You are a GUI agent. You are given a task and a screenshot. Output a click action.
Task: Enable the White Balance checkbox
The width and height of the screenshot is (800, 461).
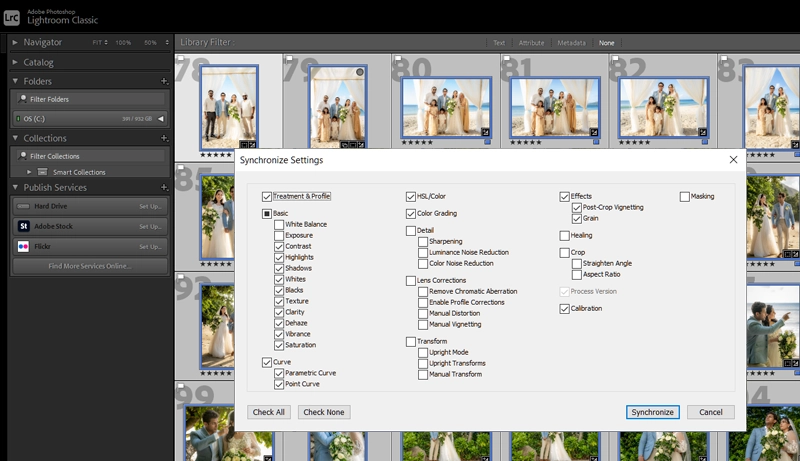[279, 224]
